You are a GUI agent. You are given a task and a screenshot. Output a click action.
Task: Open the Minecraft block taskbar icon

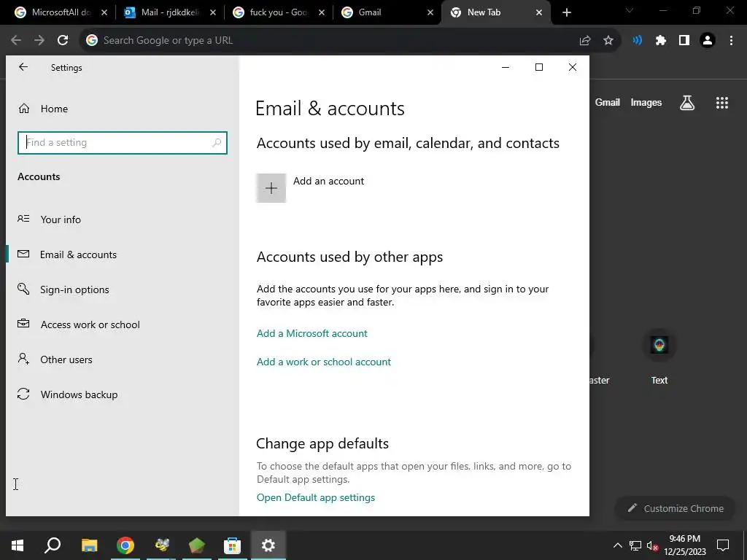click(x=197, y=545)
